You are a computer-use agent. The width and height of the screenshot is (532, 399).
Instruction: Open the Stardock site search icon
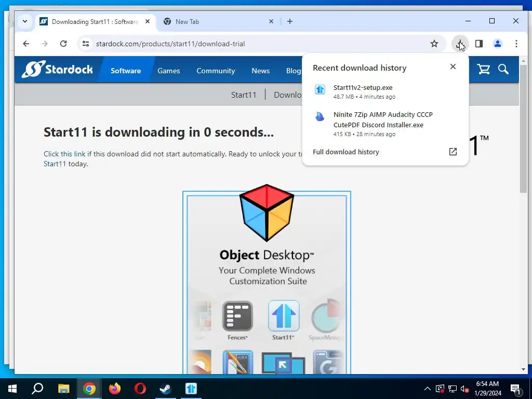click(503, 69)
